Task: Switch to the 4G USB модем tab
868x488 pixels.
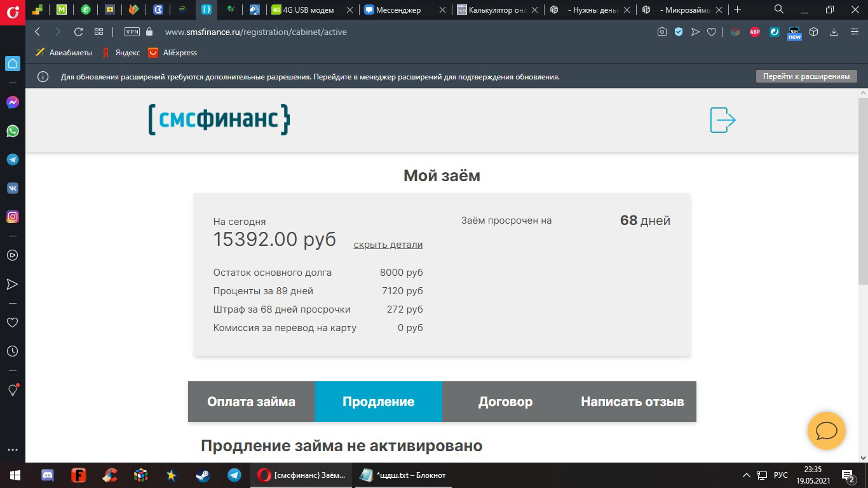Action: [x=311, y=10]
